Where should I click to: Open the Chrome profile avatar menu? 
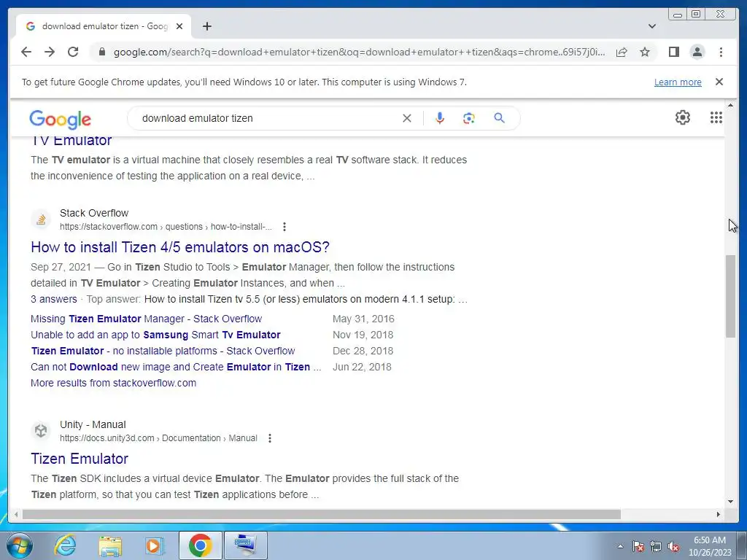point(697,52)
